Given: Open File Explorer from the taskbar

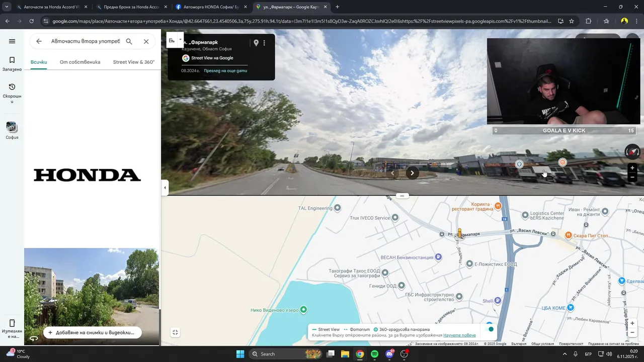Looking at the screenshot, I should [x=345, y=354].
